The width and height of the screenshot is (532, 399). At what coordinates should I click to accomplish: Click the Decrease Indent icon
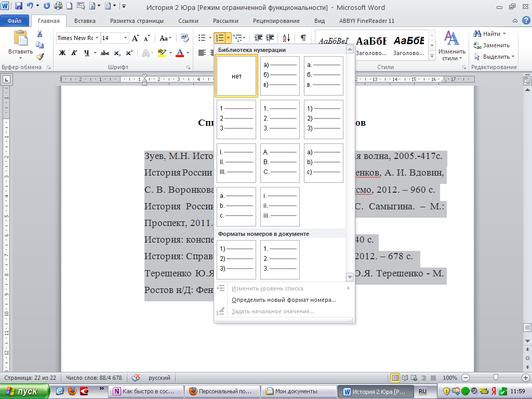point(257,38)
